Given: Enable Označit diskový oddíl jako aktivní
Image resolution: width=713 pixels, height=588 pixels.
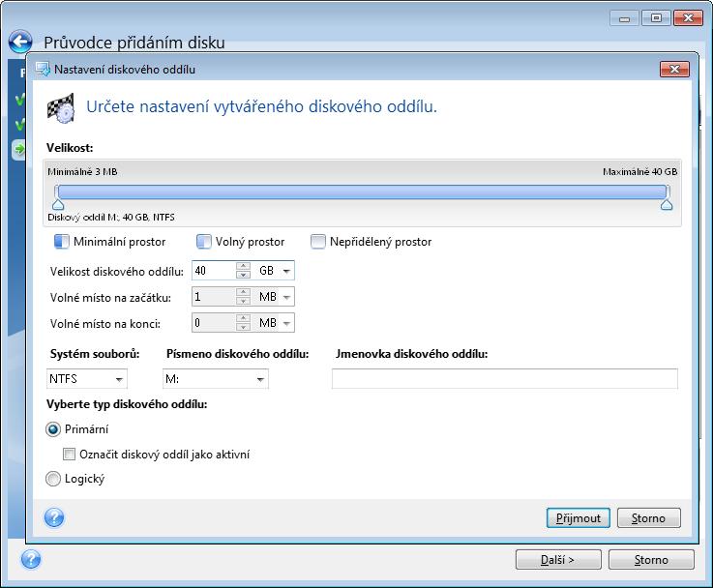Looking at the screenshot, I should coord(69,454).
